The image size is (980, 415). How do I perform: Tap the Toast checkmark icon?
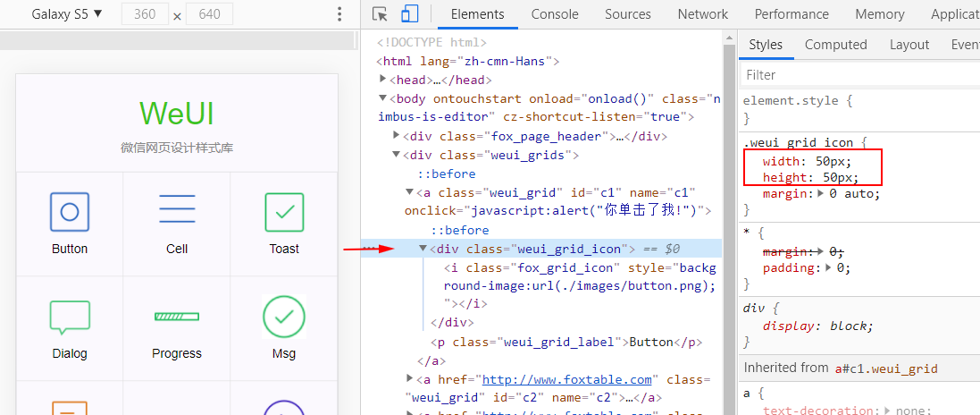pyautogui.click(x=284, y=212)
